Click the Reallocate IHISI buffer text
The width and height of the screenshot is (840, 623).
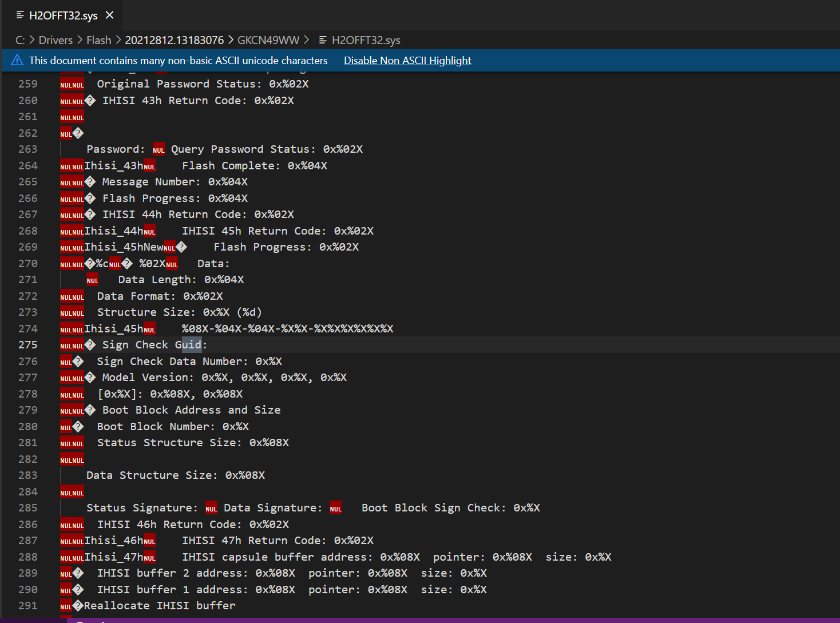(160, 606)
